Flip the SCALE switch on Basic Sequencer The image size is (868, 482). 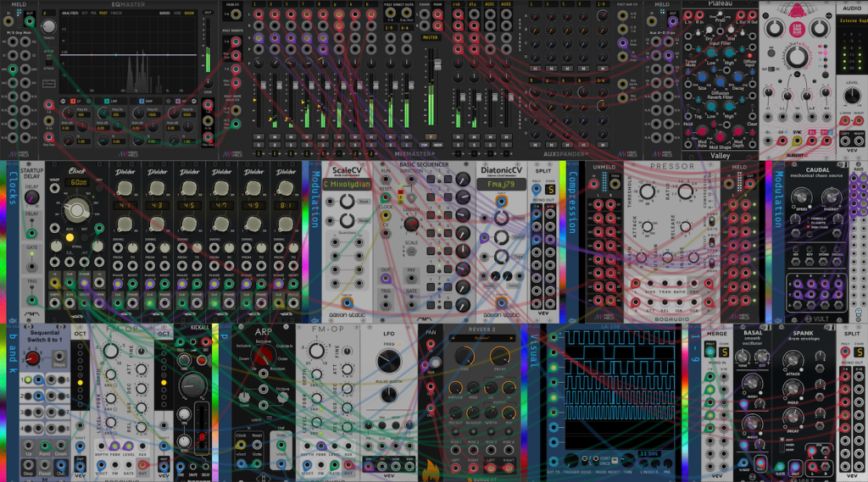coord(411,252)
